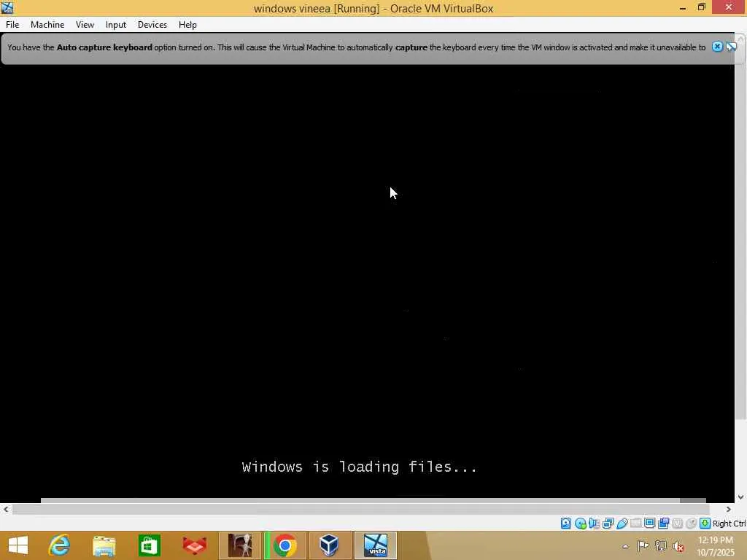Open the Machine menu

pos(47,25)
